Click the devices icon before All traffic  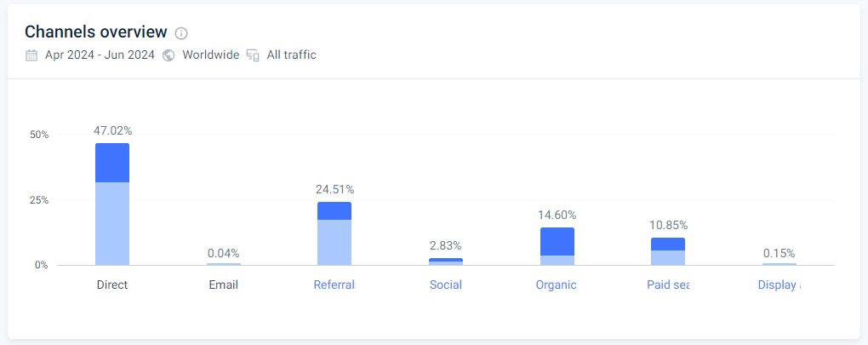click(x=253, y=55)
